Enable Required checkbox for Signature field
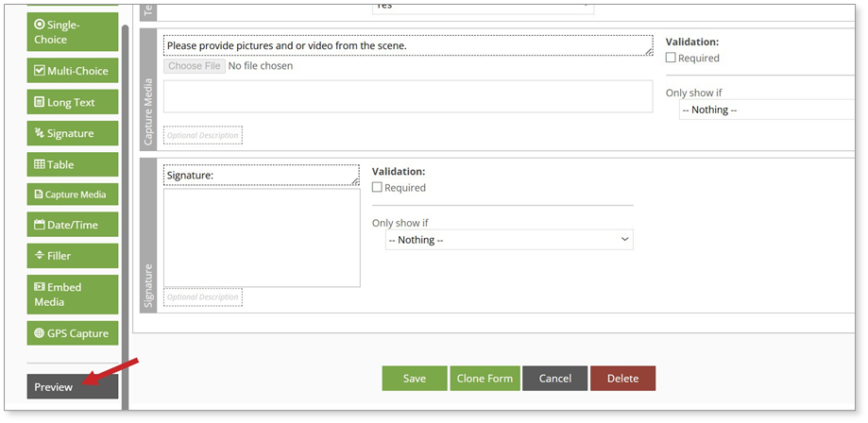The image size is (868, 423). (378, 187)
